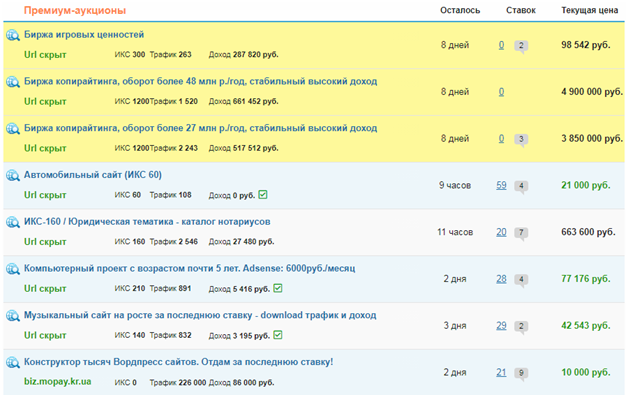Click the Премиум-аукционы heading

[x=75, y=10]
